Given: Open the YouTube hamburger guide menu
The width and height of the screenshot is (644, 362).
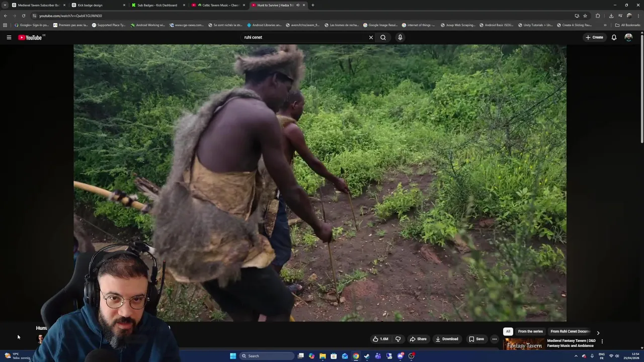Looking at the screenshot, I should pos(9,37).
